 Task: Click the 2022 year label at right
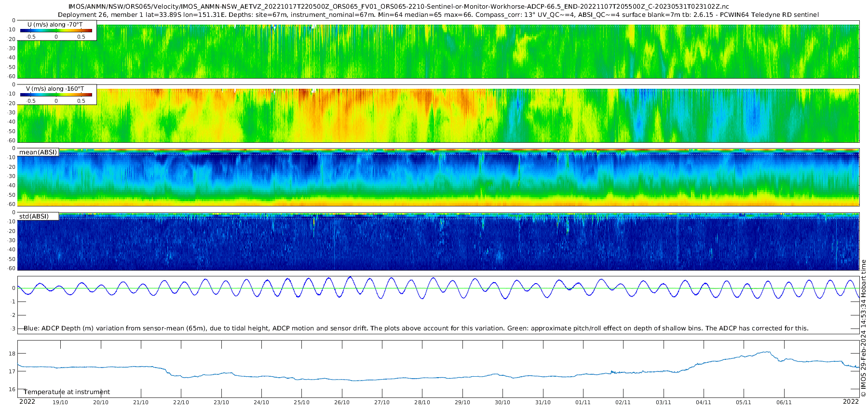pos(851,401)
